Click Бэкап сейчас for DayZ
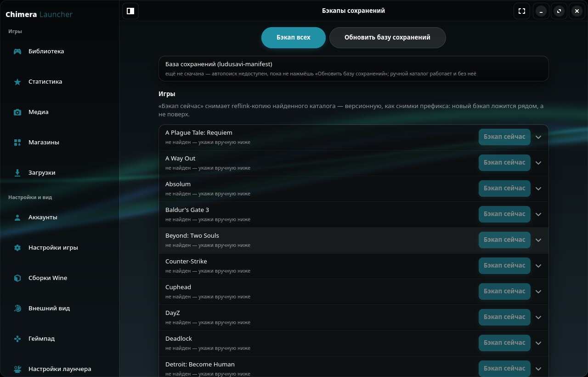The width and height of the screenshot is (588, 377). coord(504,317)
